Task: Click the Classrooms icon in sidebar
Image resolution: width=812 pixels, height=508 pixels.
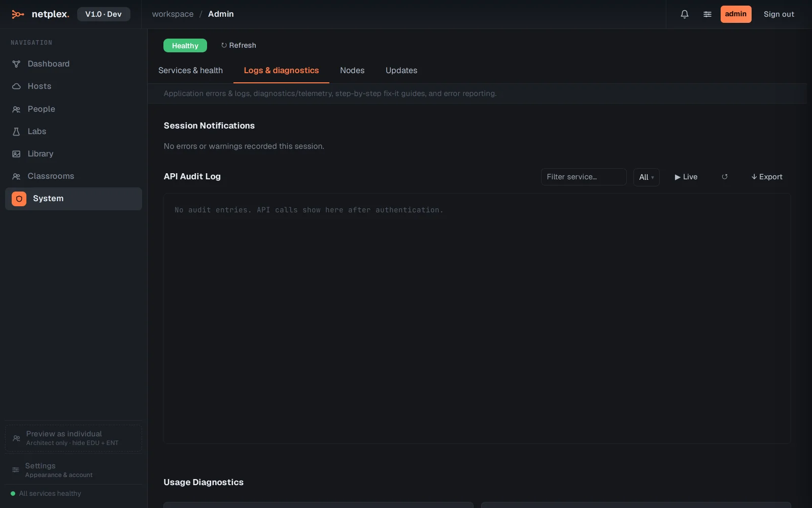Action: [x=16, y=176]
